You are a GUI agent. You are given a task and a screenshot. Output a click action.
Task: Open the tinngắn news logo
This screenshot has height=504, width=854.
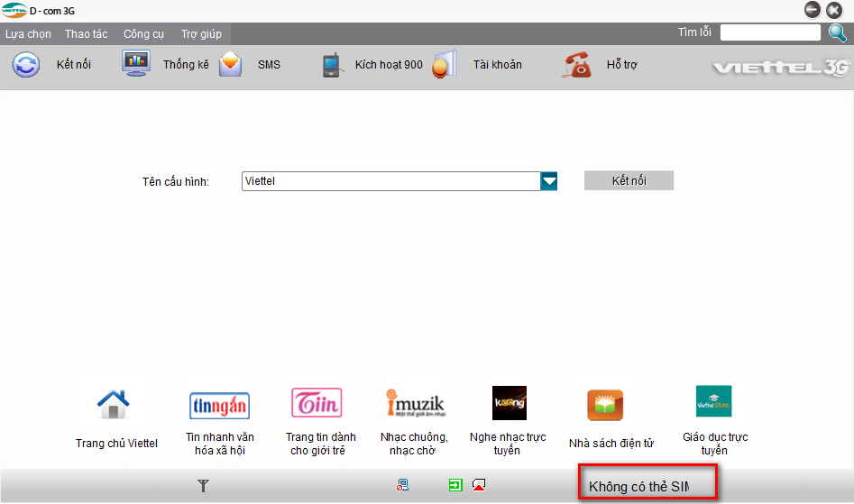tap(219, 406)
